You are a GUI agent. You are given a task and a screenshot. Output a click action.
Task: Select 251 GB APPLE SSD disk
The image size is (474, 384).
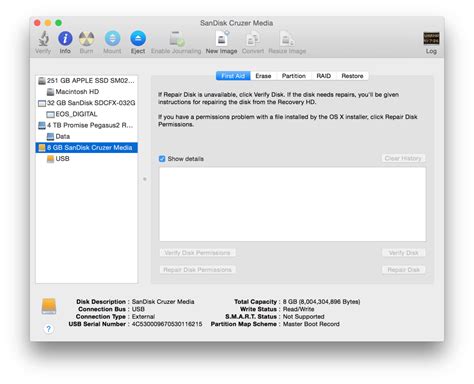click(x=87, y=81)
